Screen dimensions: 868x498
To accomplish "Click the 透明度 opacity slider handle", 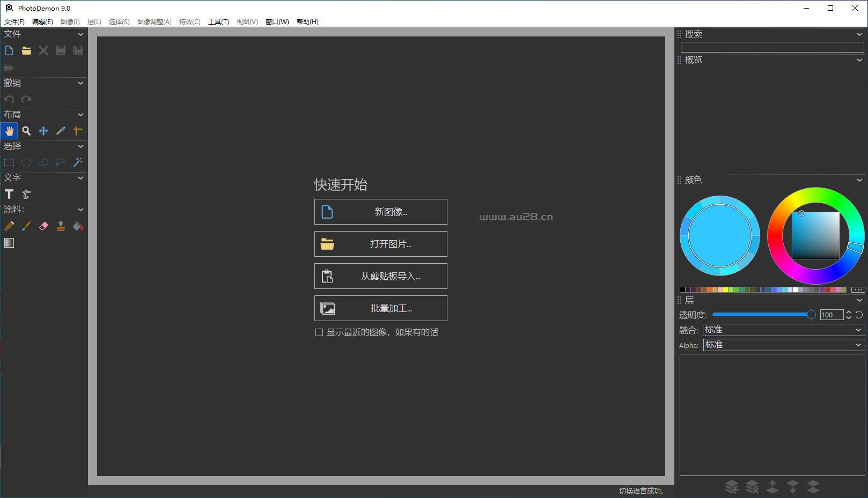I will (x=811, y=315).
